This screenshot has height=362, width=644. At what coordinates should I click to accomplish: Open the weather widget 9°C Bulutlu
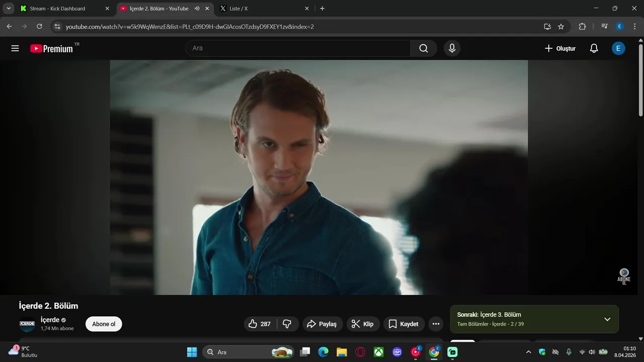click(x=23, y=351)
